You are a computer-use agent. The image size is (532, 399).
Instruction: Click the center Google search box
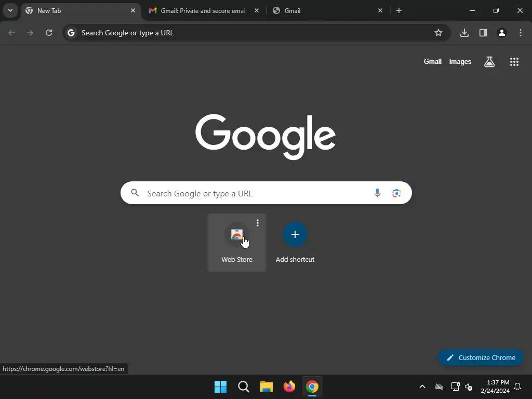[x=266, y=193]
